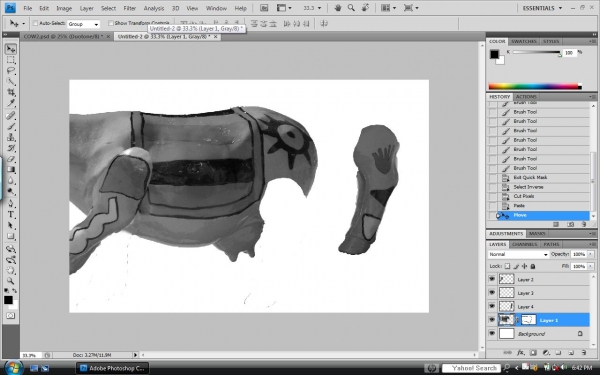Select the Horizontal Type tool
This screenshot has width=600, height=375.
point(11,214)
